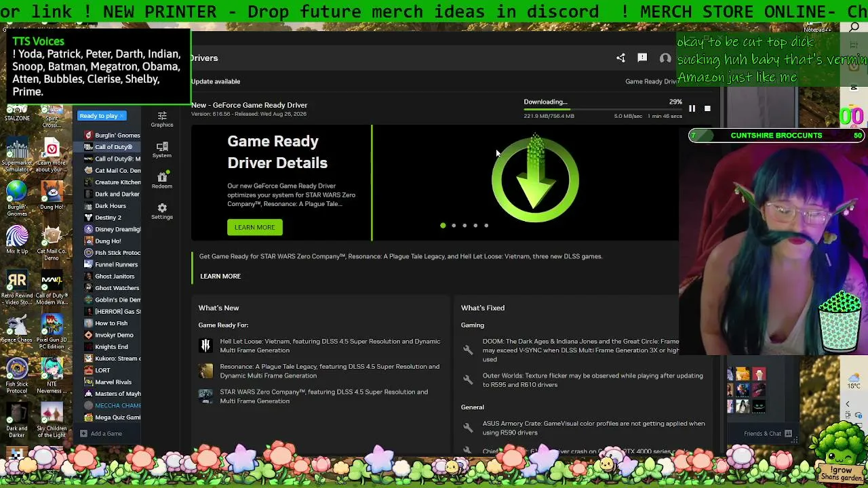
Task: Open the feedback exclamation bubble icon
Action: (x=642, y=58)
